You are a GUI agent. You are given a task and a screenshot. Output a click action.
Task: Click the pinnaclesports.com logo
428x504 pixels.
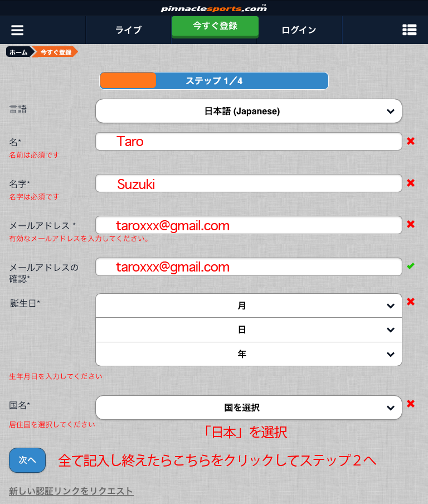(x=214, y=8)
